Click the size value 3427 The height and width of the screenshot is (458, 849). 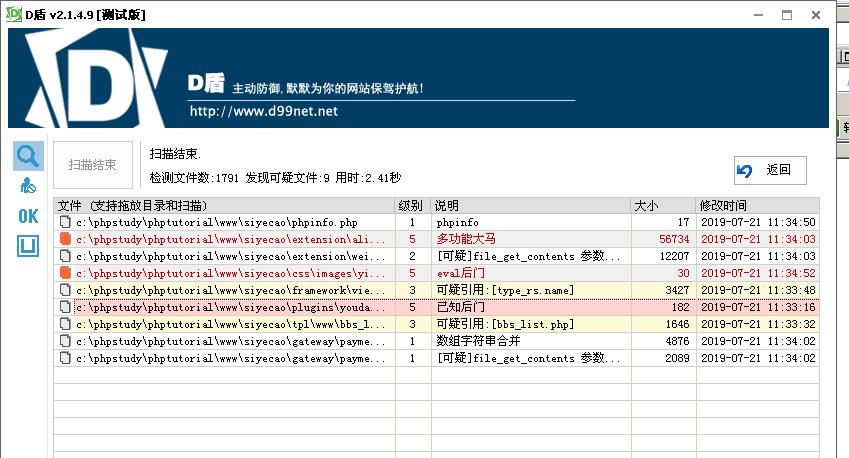click(x=677, y=291)
